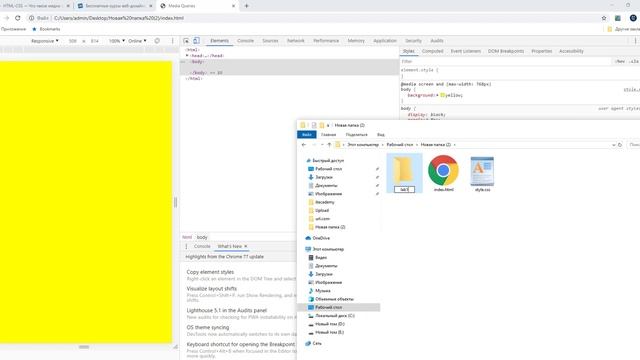Screen dimensions: 640x360
Task: Click the new folder name edit box
Action: click(x=404, y=189)
